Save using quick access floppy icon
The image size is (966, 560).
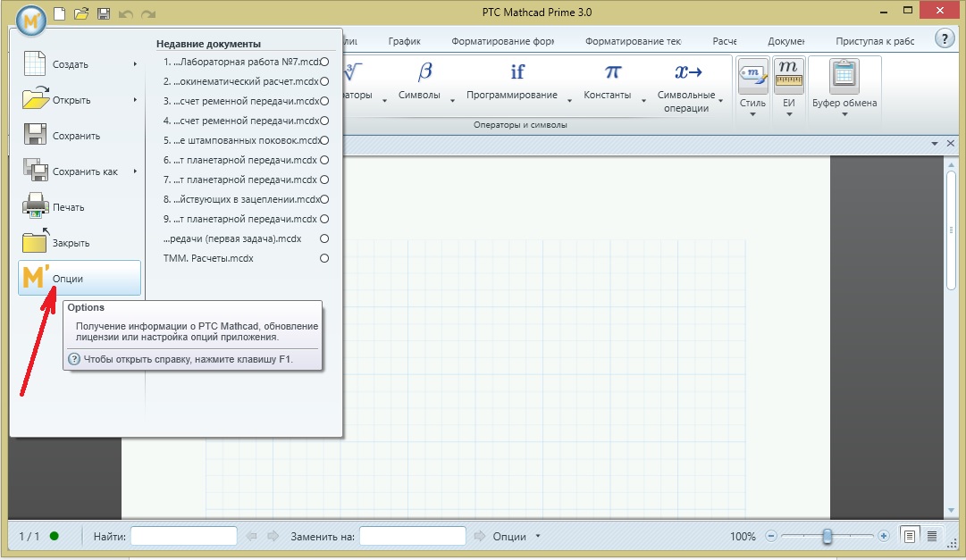[104, 13]
